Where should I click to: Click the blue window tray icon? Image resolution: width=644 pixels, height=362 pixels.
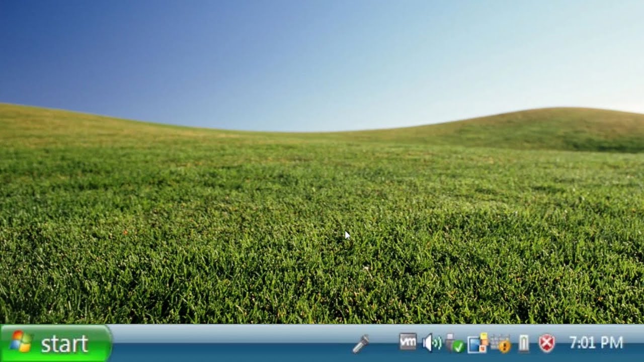pos(477,343)
